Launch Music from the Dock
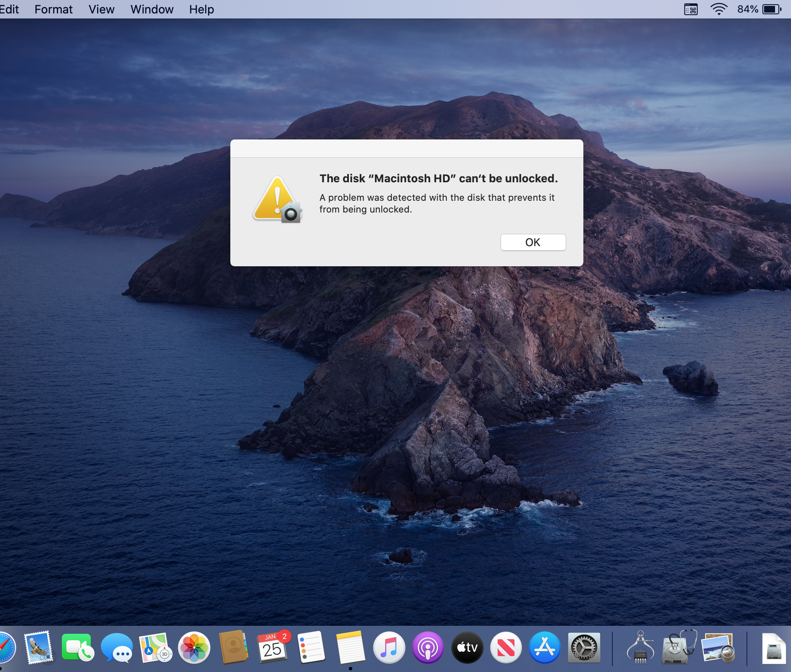Viewport: 791px width, 672px height. coord(389,648)
